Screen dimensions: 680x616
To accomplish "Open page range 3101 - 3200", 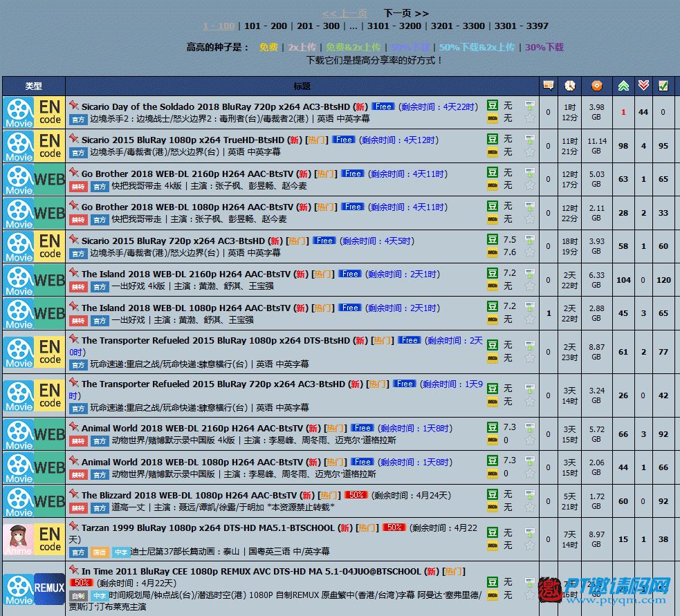I will click(x=394, y=26).
